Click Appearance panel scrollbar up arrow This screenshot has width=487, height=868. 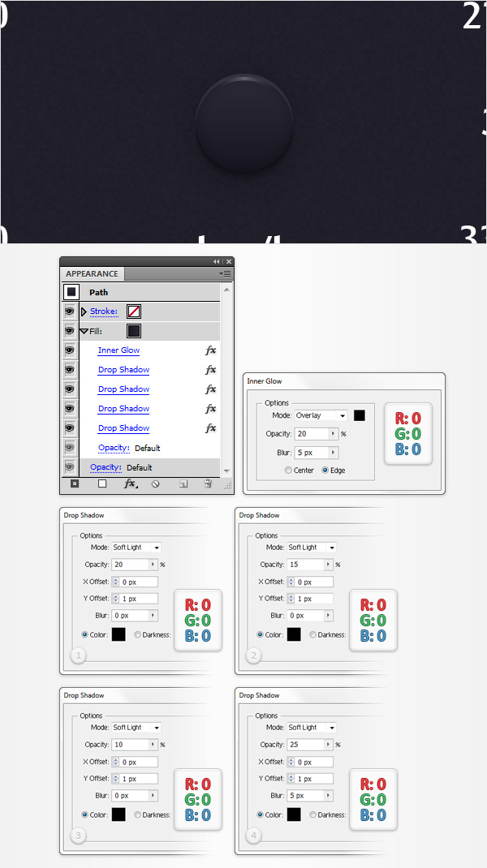coord(226,290)
